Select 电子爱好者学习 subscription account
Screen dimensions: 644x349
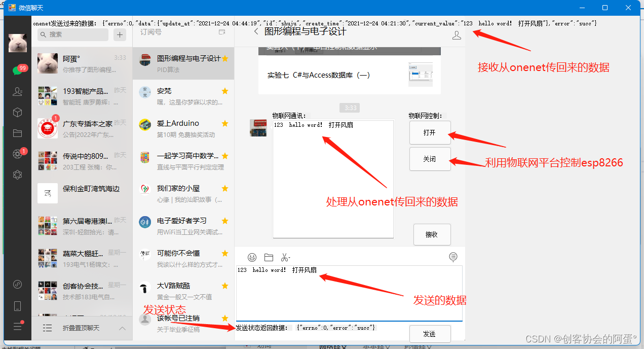[x=183, y=226]
